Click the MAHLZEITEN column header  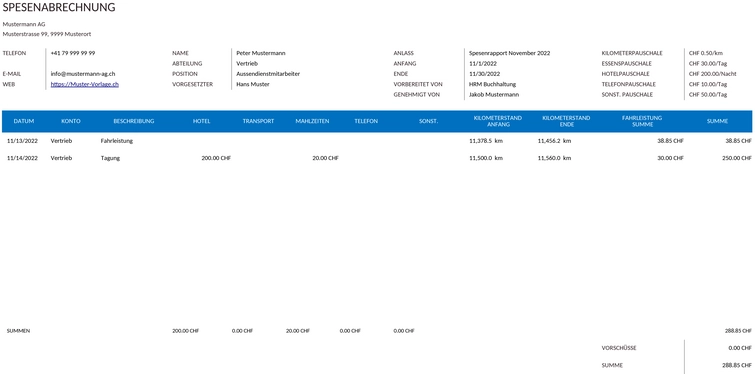[312, 121]
